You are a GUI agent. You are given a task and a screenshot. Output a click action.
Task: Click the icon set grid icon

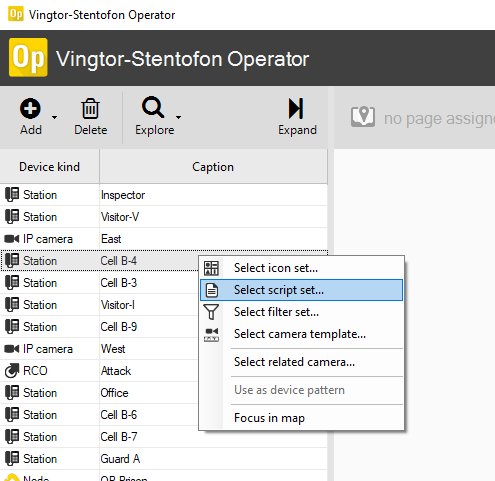(211, 268)
